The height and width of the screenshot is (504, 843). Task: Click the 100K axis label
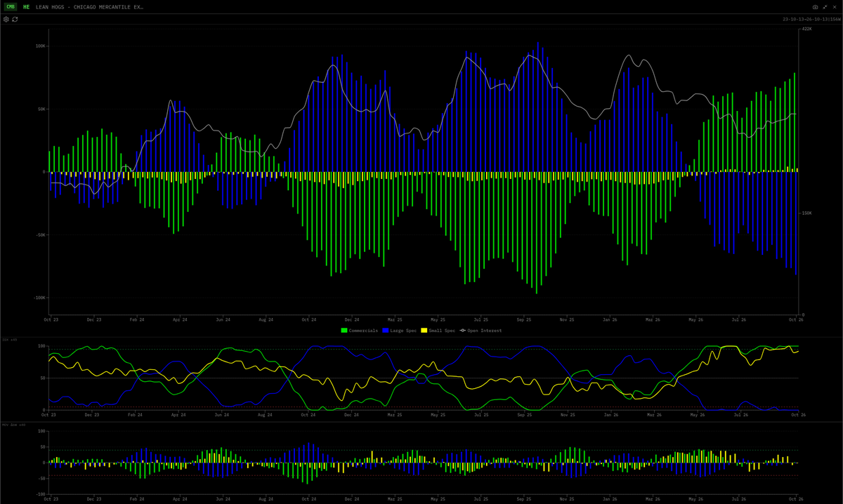click(41, 46)
